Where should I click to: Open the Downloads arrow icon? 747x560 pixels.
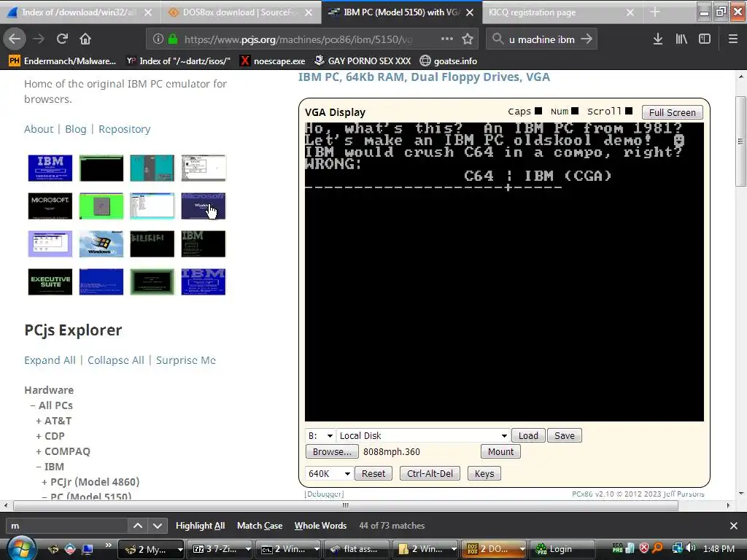tap(658, 39)
